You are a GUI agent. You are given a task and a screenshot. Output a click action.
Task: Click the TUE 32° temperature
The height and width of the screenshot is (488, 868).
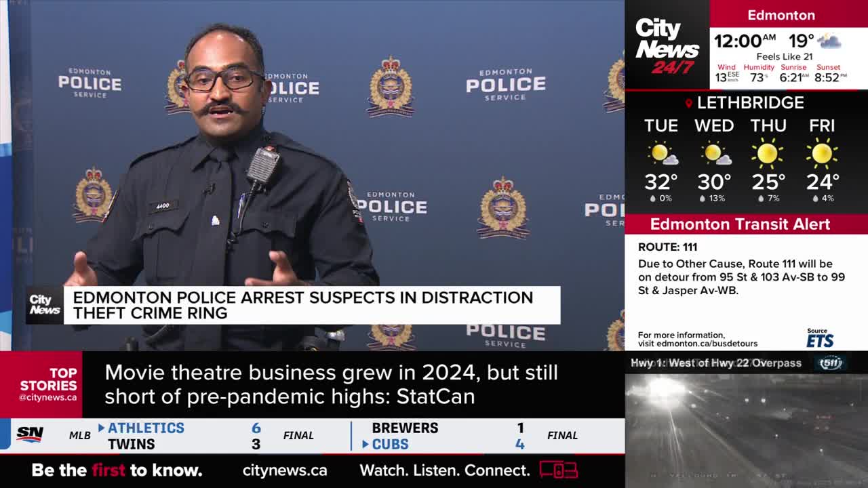pos(661,182)
